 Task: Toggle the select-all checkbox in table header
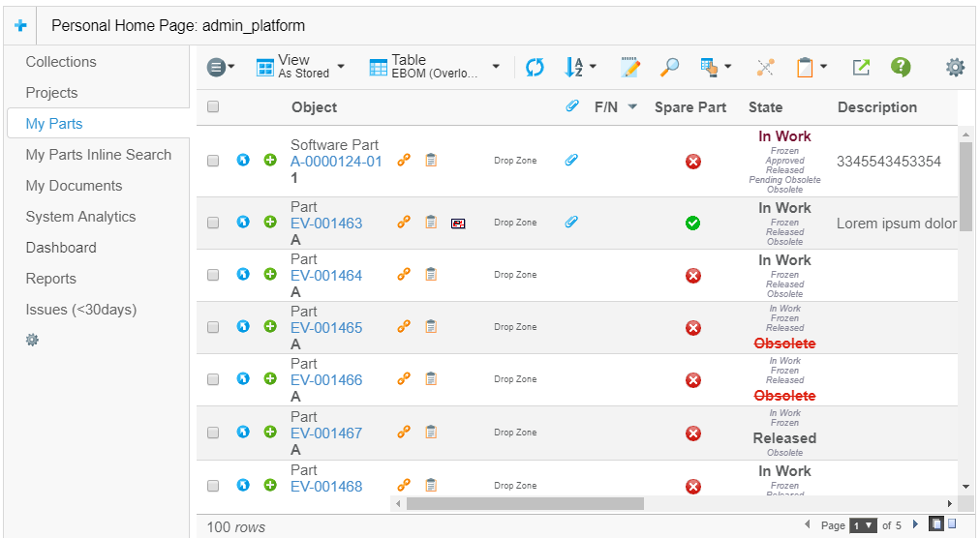click(213, 107)
